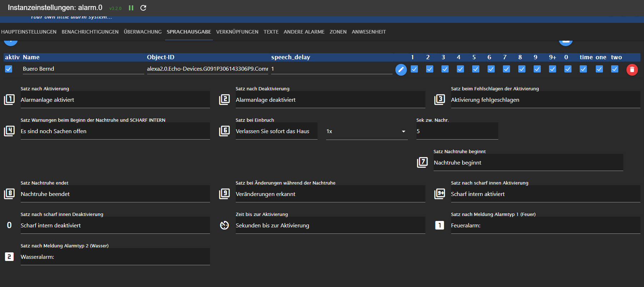Image resolution: width=644 pixels, height=287 pixels.
Task: Toggle the time column checkbox for Buero Bernd
Action: (583, 69)
